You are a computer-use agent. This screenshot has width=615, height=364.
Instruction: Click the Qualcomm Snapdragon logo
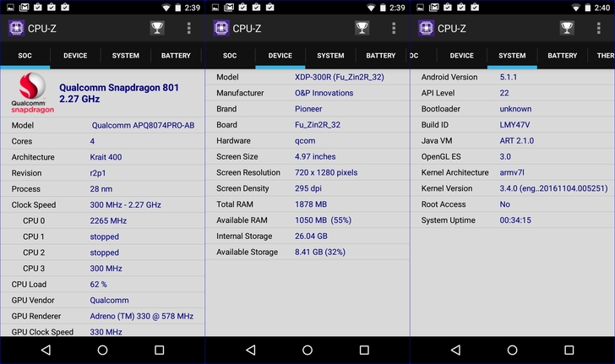(x=31, y=94)
